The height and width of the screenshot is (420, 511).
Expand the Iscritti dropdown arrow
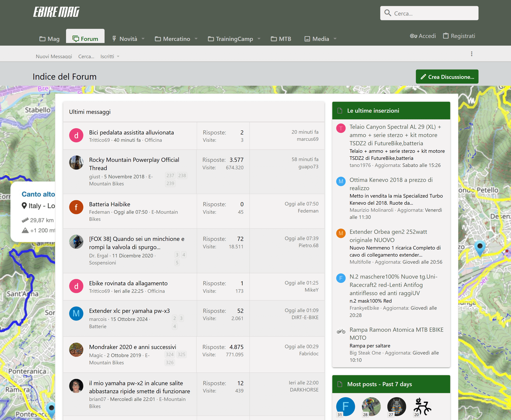(118, 57)
